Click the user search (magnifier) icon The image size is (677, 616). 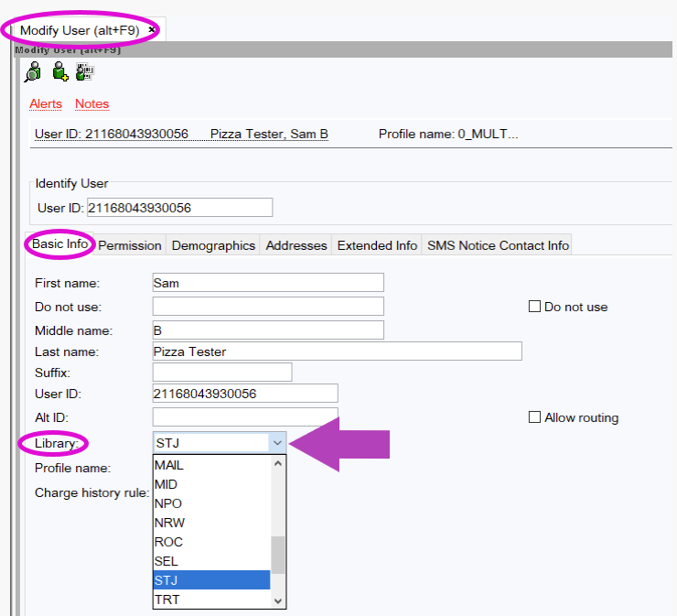pyautogui.click(x=32, y=71)
